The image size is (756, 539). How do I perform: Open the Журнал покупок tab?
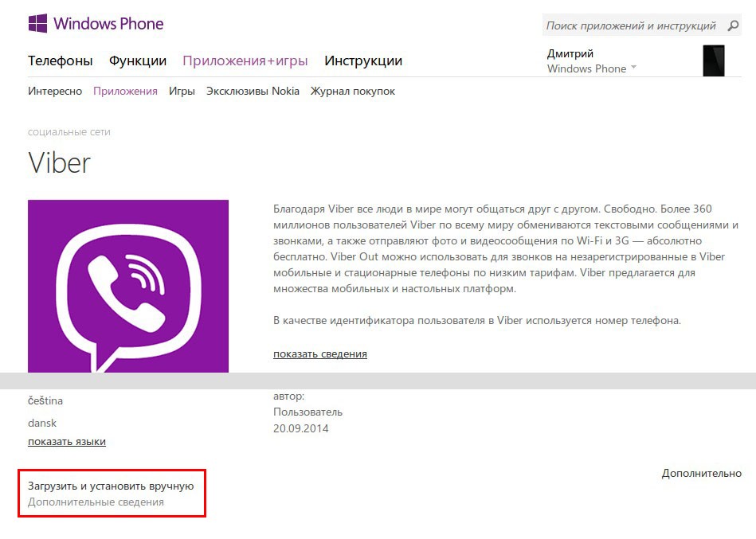point(352,91)
